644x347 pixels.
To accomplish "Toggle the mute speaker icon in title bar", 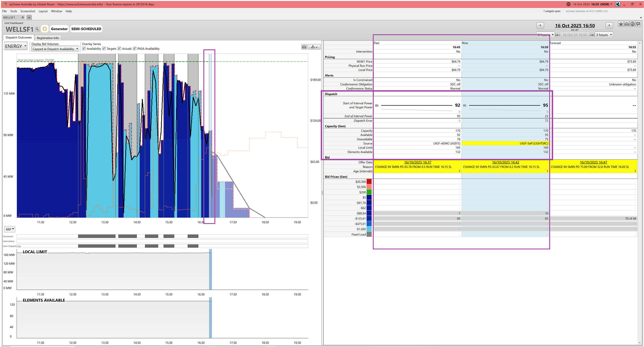I will click(618, 4).
